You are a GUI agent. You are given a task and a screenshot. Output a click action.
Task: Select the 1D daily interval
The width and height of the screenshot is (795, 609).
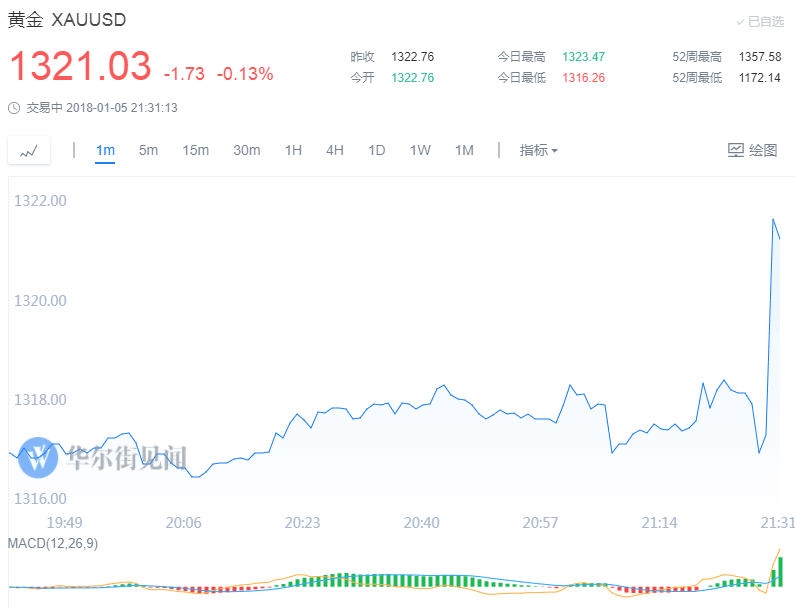pos(376,151)
